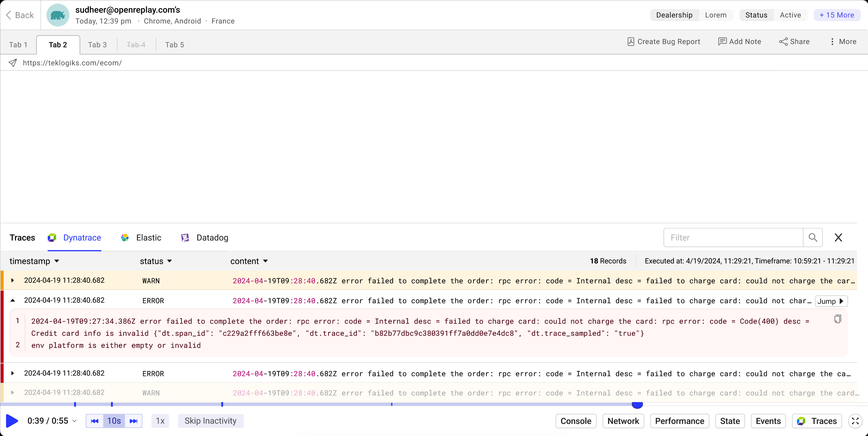Click the Filter input field in Traces

tap(734, 238)
